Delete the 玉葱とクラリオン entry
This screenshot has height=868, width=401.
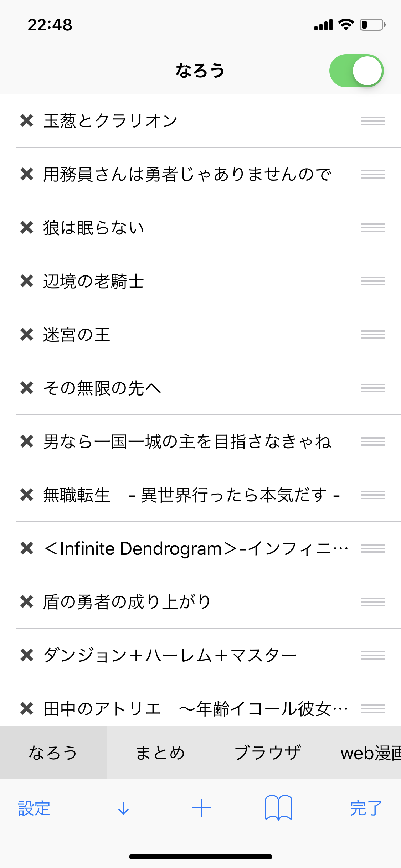27,121
